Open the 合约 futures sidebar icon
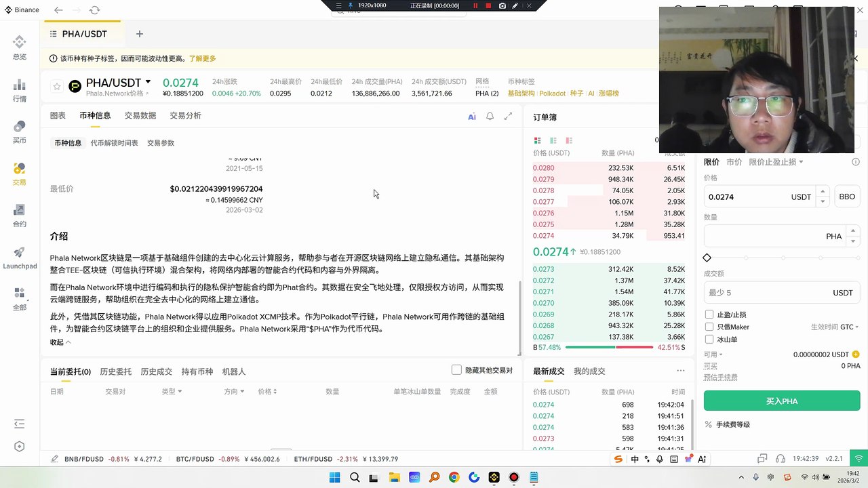Image resolution: width=868 pixels, height=488 pixels. 20,215
